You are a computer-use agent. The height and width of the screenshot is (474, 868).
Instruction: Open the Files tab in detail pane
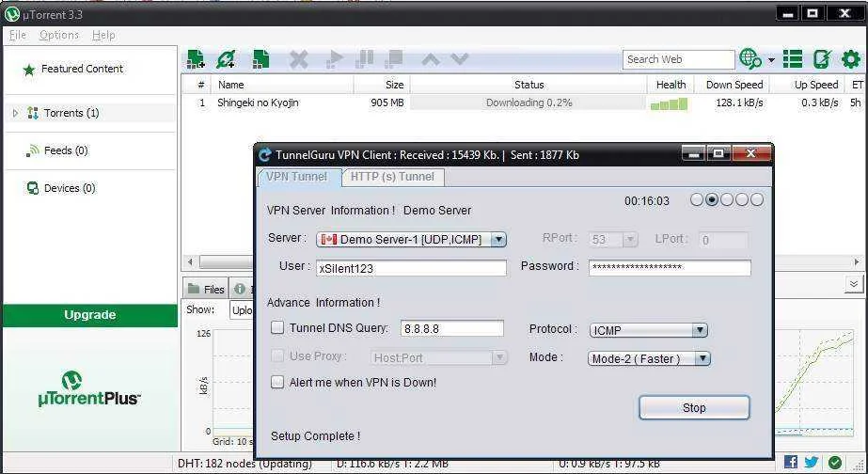click(x=205, y=289)
